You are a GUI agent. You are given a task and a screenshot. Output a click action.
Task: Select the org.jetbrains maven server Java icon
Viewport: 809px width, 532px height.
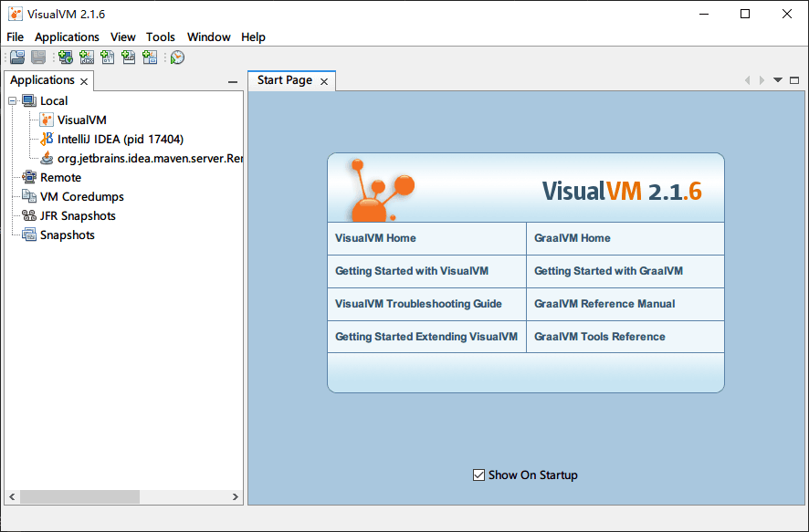[47, 158]
